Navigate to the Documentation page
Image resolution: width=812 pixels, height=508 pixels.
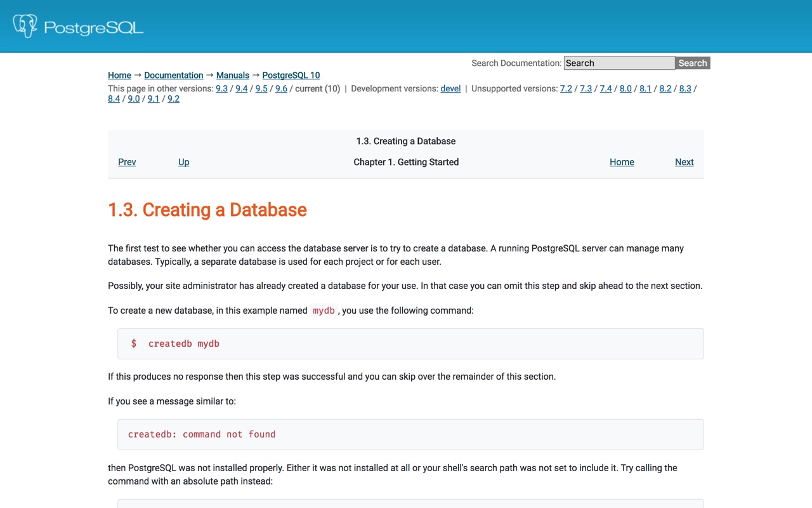173,75
